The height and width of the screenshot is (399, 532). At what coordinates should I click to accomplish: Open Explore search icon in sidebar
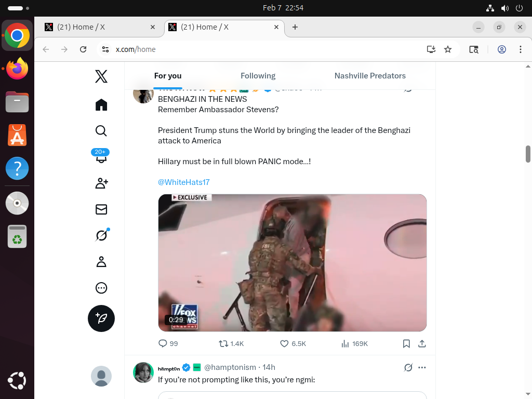tap(101, 131)
